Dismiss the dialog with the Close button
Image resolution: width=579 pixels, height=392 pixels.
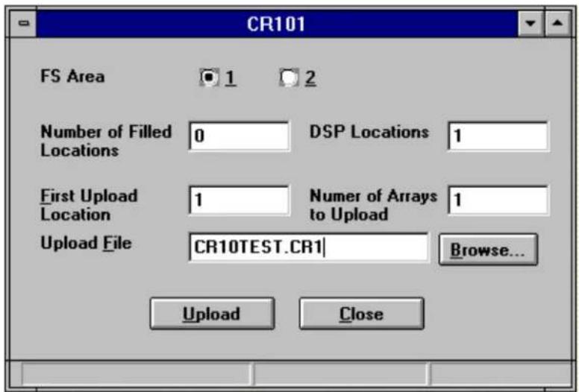[362, 314]
